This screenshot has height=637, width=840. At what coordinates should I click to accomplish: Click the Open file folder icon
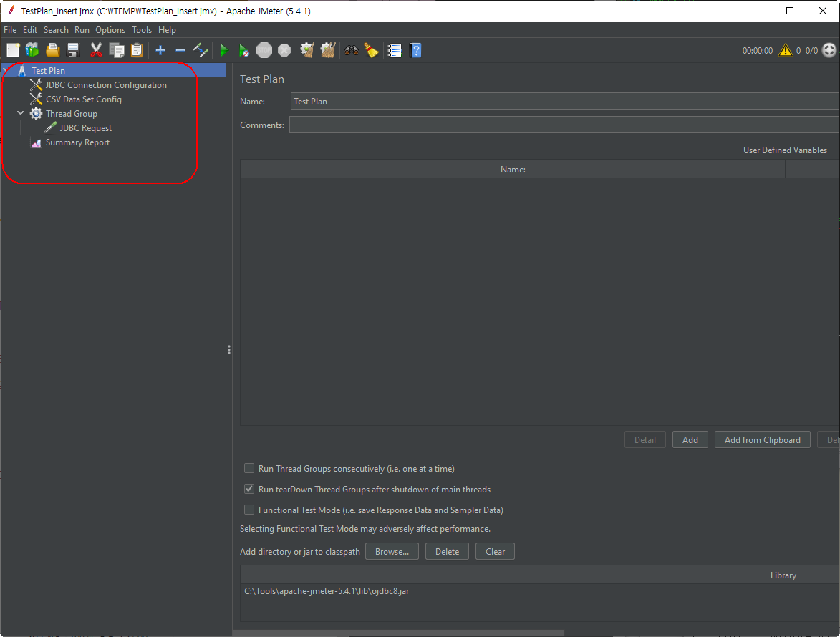coord(52,50)
